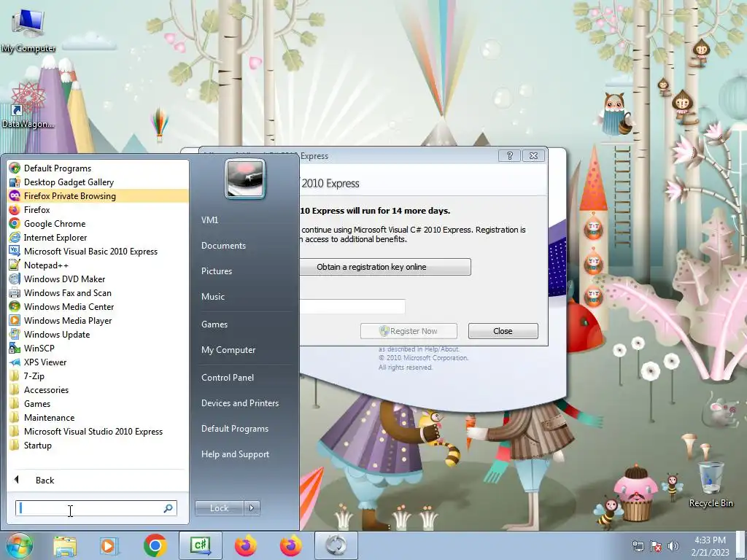Click the search magnifier icon in Start menu

(169, 508)
